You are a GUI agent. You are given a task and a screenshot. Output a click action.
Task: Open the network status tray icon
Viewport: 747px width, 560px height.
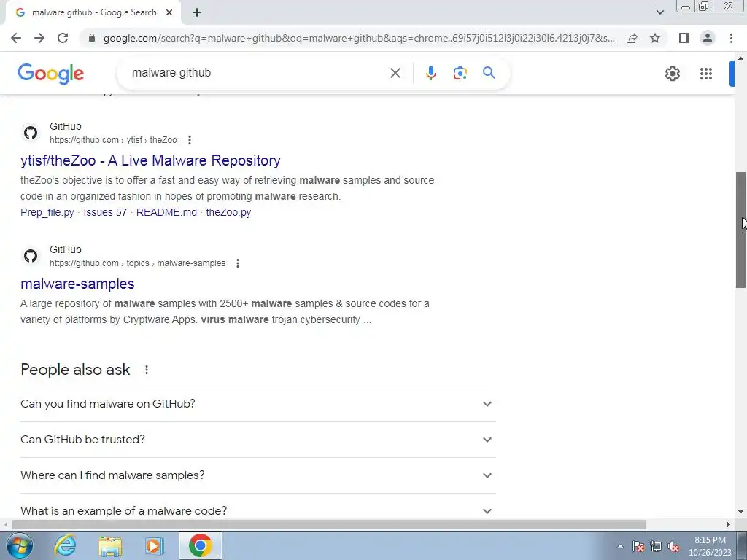tap(656, 546)
